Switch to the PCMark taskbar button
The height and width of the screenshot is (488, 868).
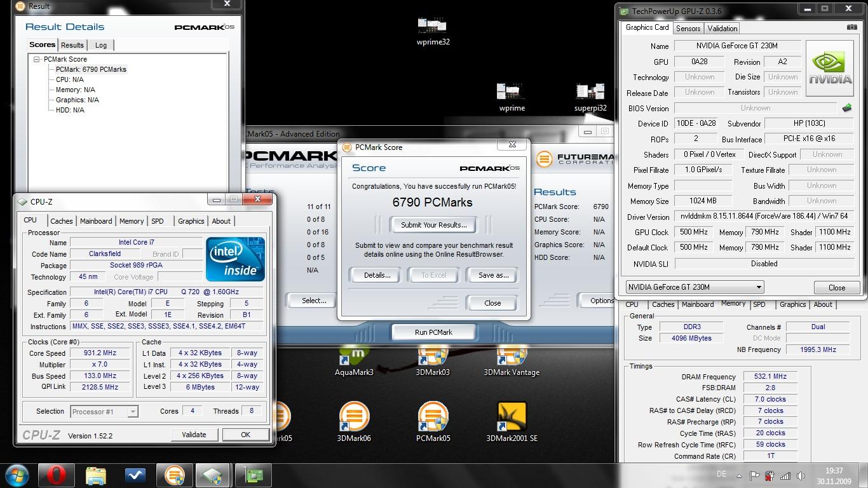click(175, 475)
